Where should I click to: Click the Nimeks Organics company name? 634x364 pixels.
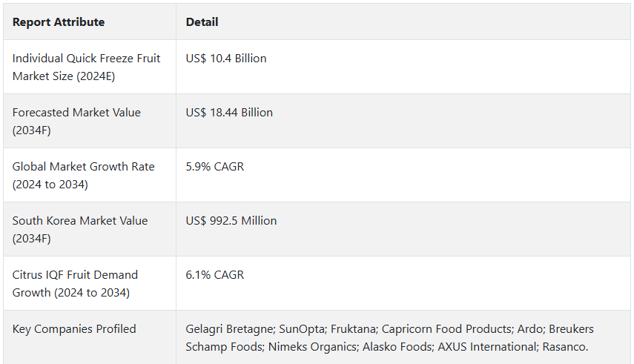tap(313, 347)
